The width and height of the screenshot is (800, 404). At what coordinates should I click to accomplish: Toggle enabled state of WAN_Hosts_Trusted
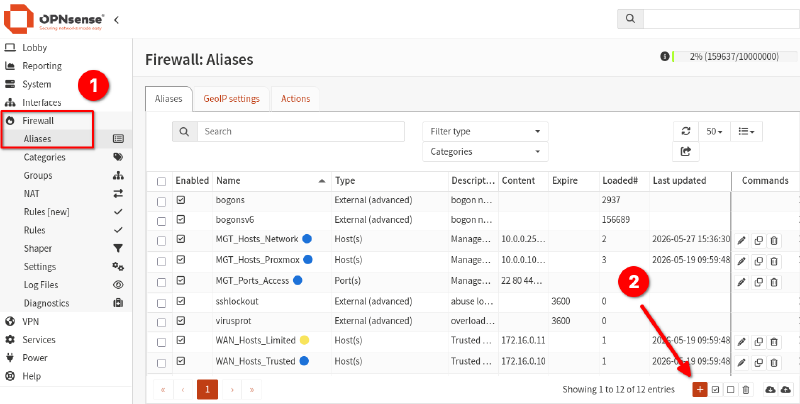(x=181, y=361)
